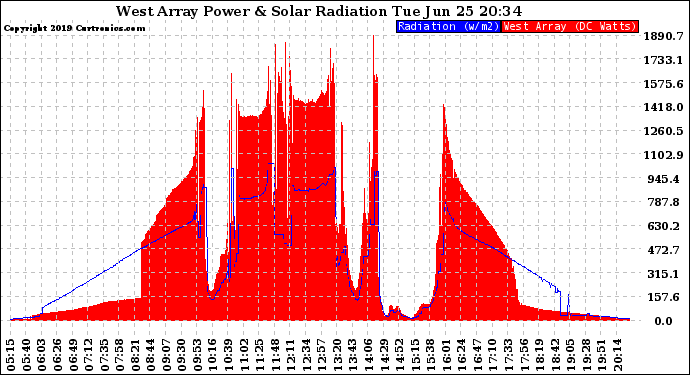
Task: Click the x-axis time label 06:26
Action: (57, 355)
